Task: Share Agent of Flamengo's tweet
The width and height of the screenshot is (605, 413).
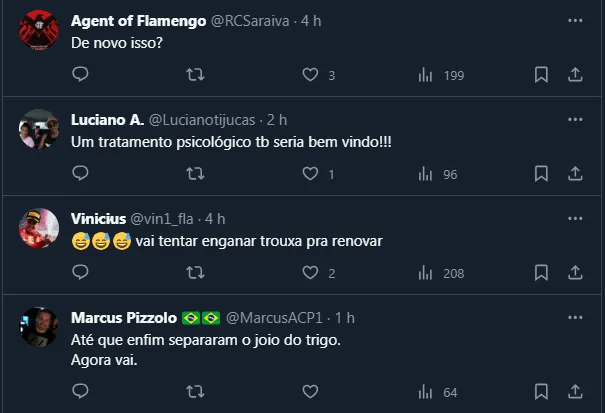Action: (575, 74)
